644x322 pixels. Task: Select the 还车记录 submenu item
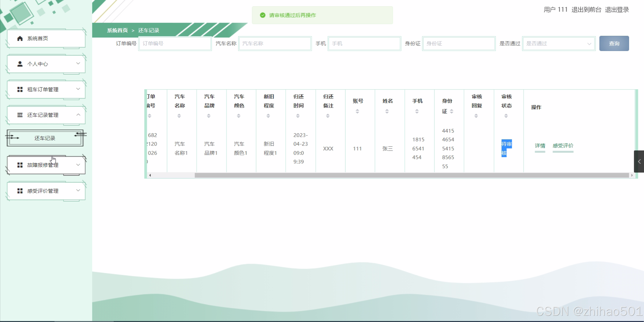pos(45,138)
